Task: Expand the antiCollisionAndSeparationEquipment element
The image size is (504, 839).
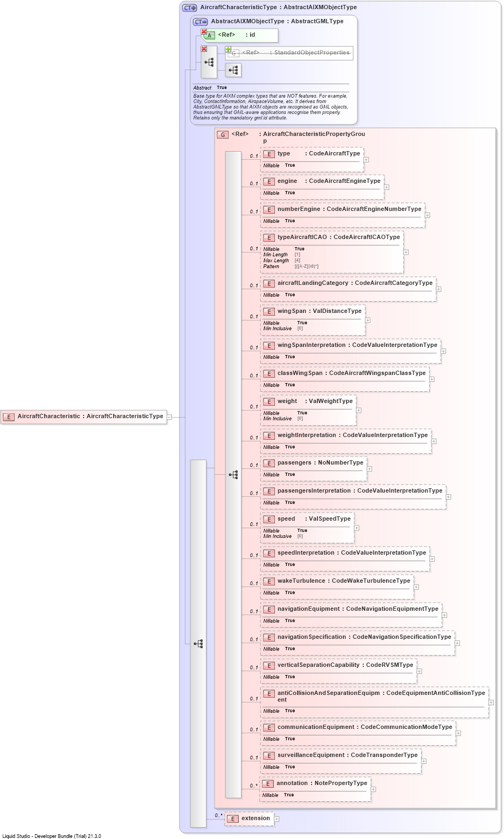Action: coord(491,702)
